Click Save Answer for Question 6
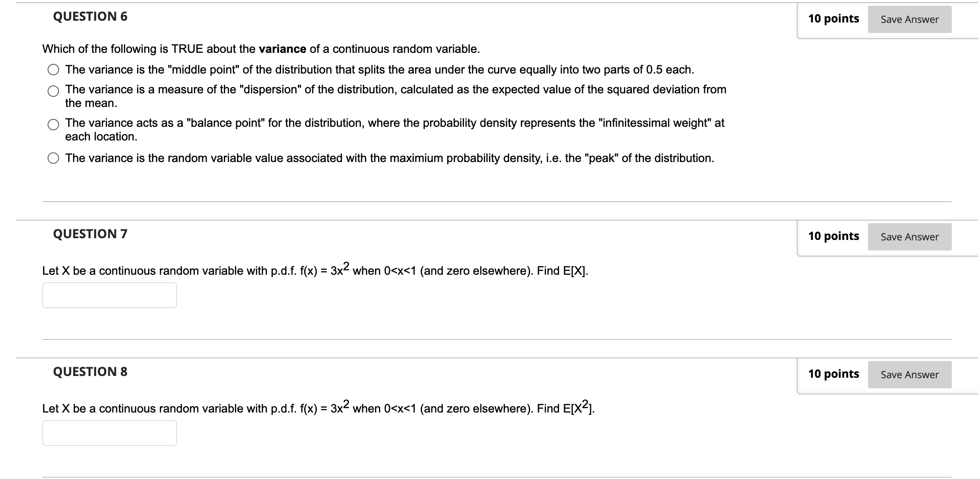Image resolution: width=980 pixels, height=479 pixels. pos(909,19)
